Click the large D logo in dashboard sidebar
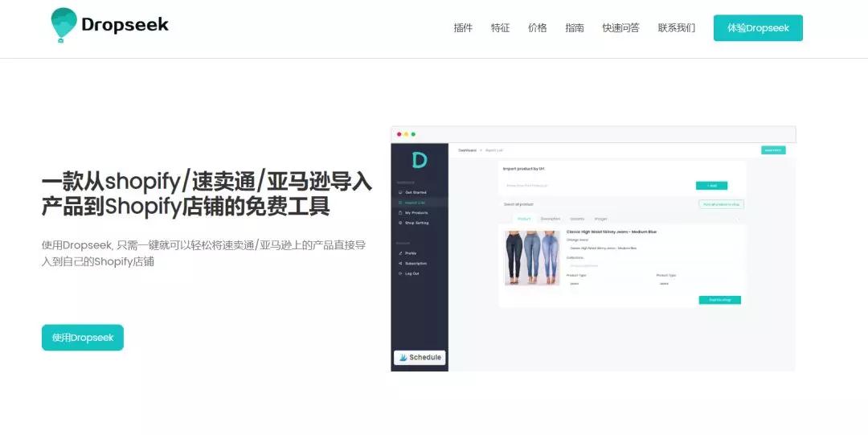Viewport: 868px width, 435px height. 420,161
